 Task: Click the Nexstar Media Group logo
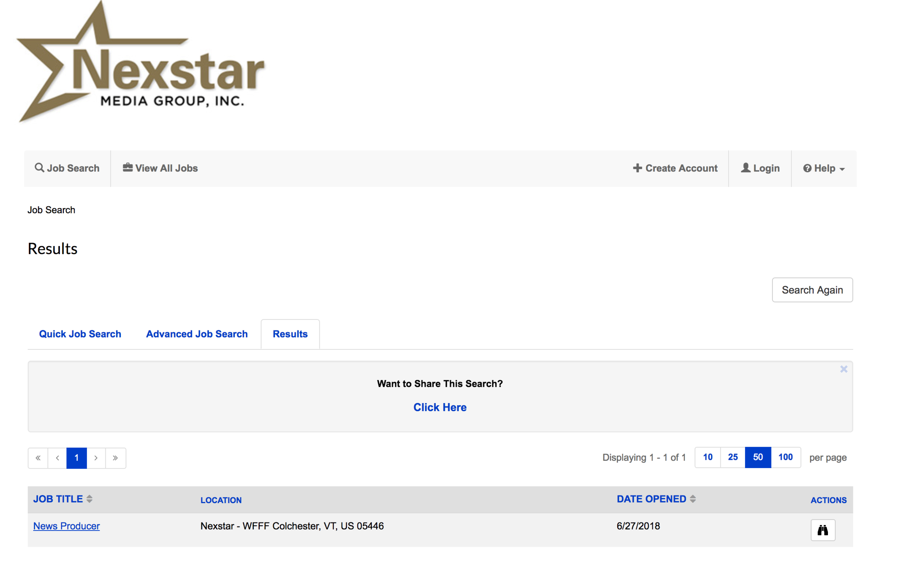coord(140,62)
